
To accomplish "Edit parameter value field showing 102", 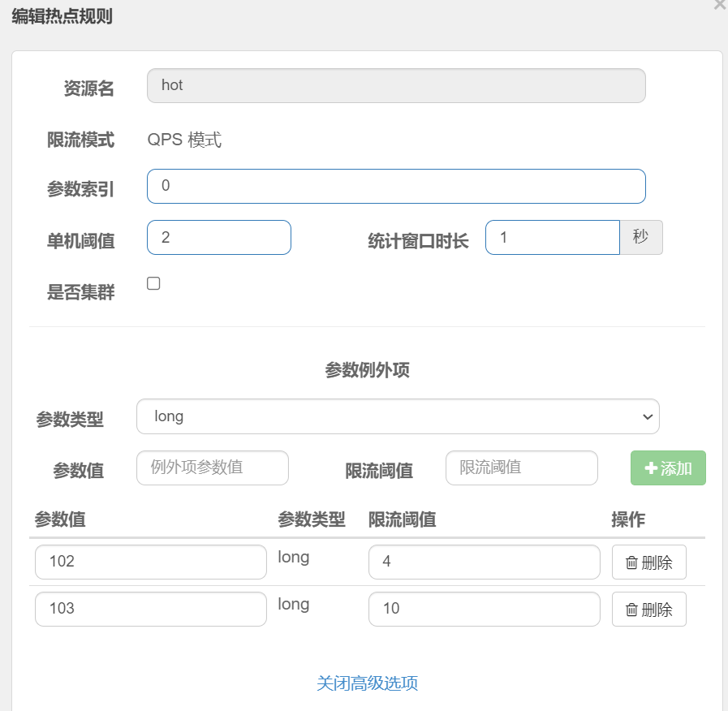I will click(x=150, y=562).
